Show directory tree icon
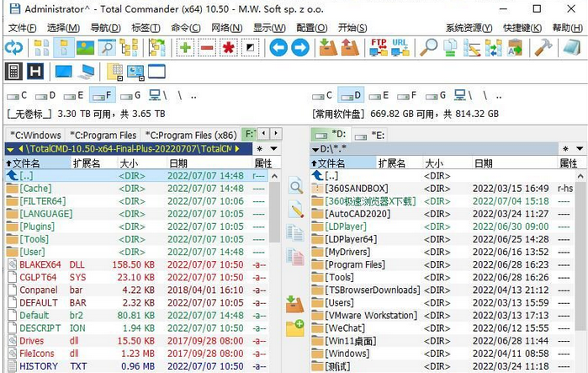 (x=129, y=48)
